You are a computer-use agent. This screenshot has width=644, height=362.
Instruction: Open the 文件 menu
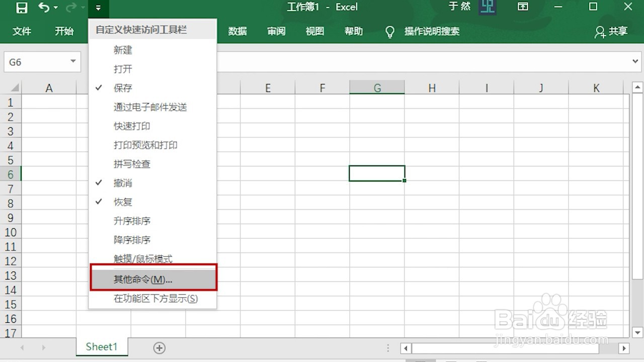tap(22, 31)
